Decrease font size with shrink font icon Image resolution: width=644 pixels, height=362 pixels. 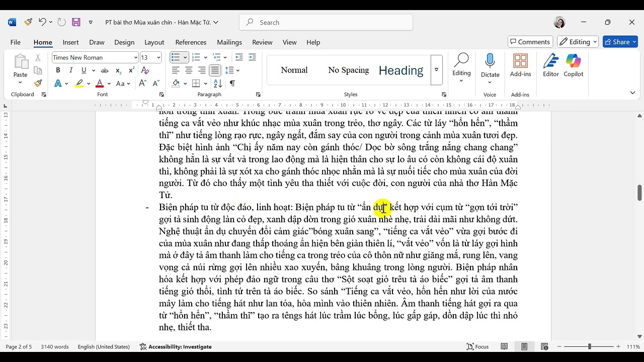pos(156,83)
